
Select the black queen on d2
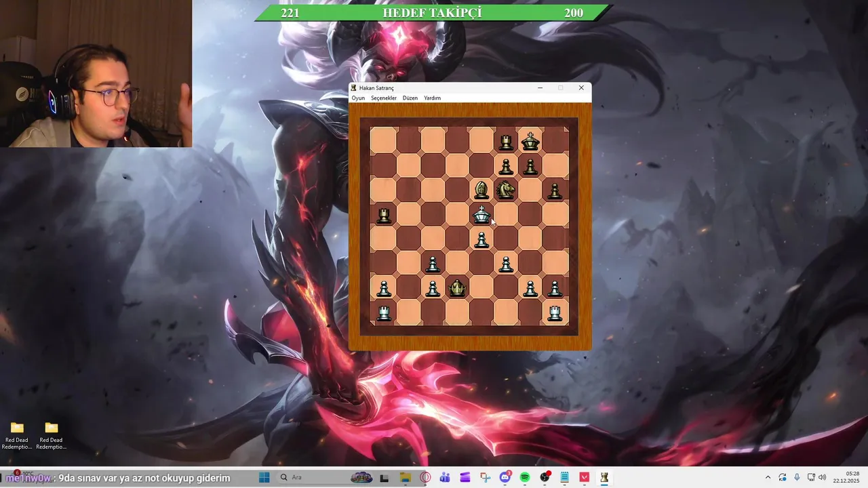tap(457, 288)
